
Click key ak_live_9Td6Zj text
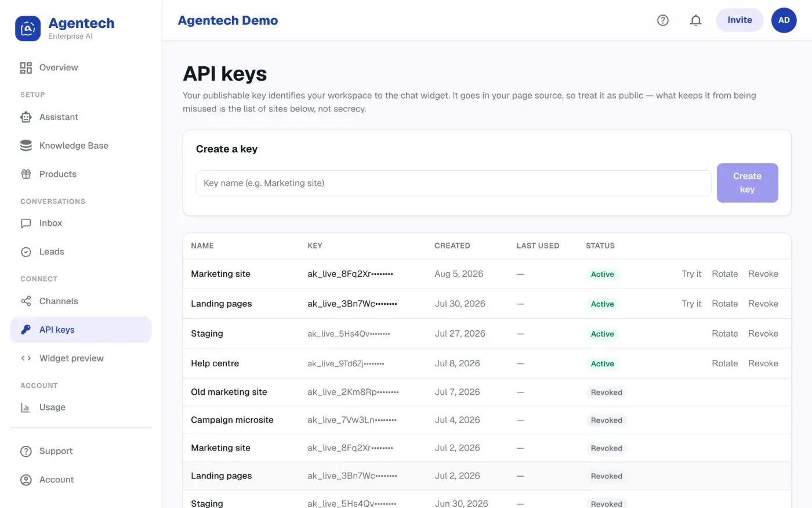coord(346,363)
